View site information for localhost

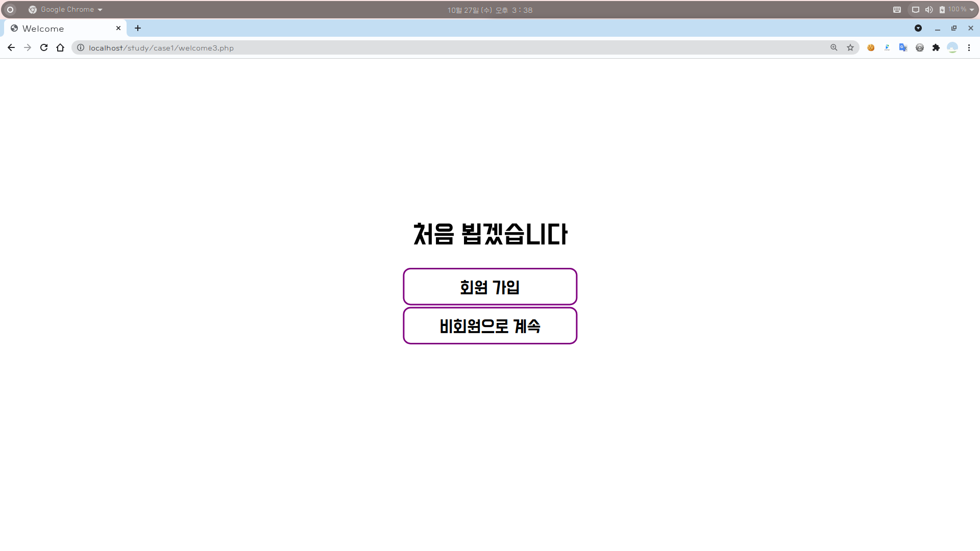click(x=81, y=47)
